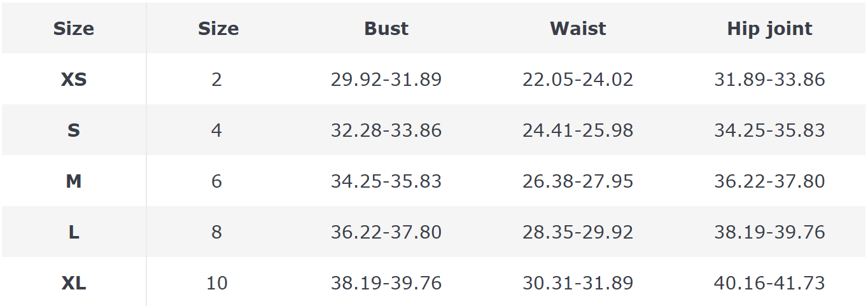Select the L size row label
The width and height of the screenshot is (868, 306).
tap(74, 232)
